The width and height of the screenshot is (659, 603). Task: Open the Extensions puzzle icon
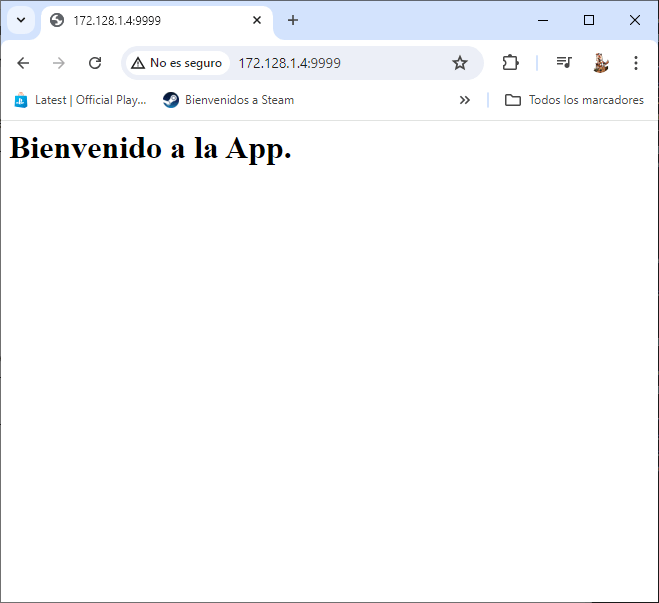pyautogui.click(x=510, y=63)
